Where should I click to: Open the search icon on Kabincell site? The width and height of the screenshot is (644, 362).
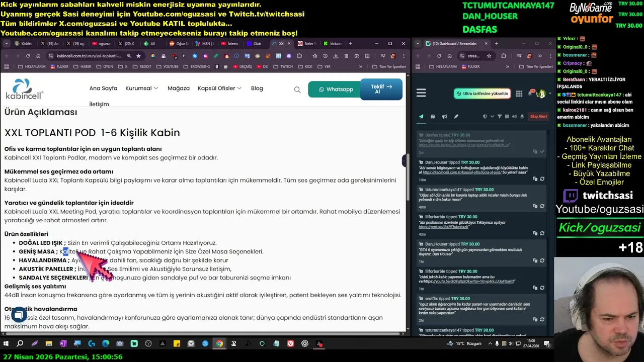tap(297, 89)
